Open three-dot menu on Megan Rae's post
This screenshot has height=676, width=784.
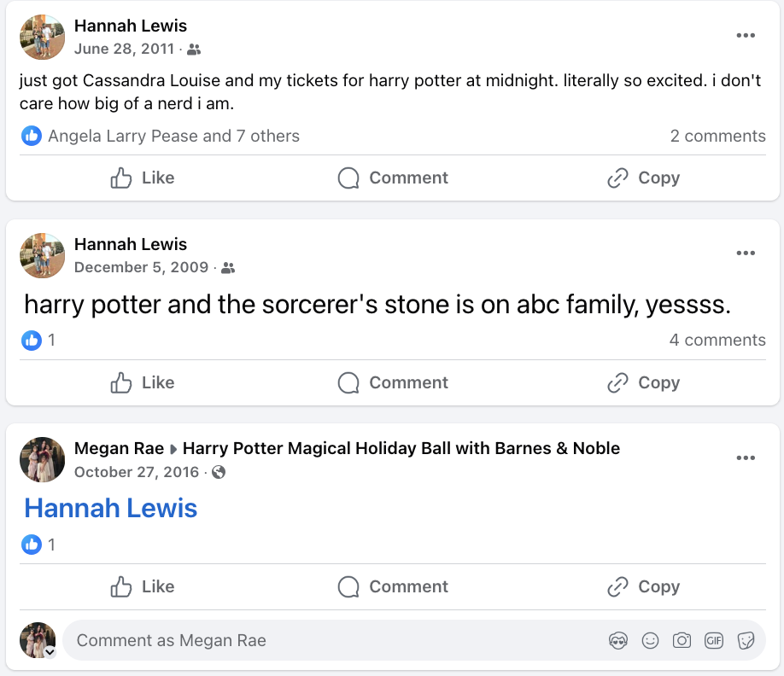tap(745, 457)
